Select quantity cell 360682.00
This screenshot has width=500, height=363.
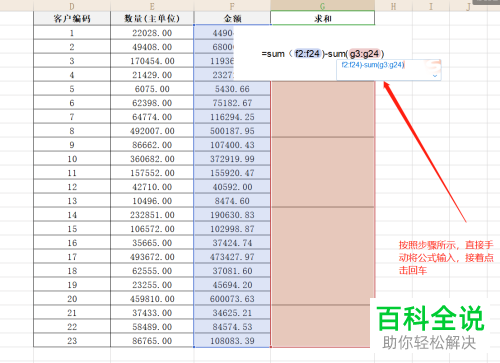pyautogui.click(x=152, y=159)
